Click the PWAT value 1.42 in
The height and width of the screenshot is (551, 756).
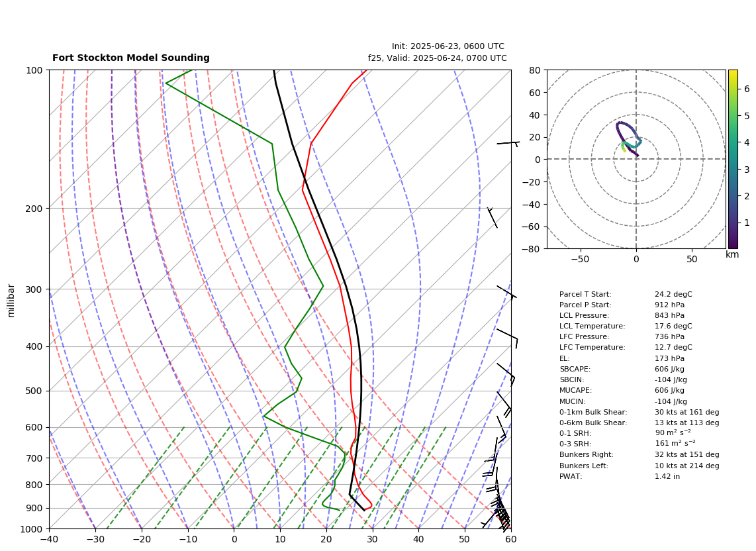667,476
